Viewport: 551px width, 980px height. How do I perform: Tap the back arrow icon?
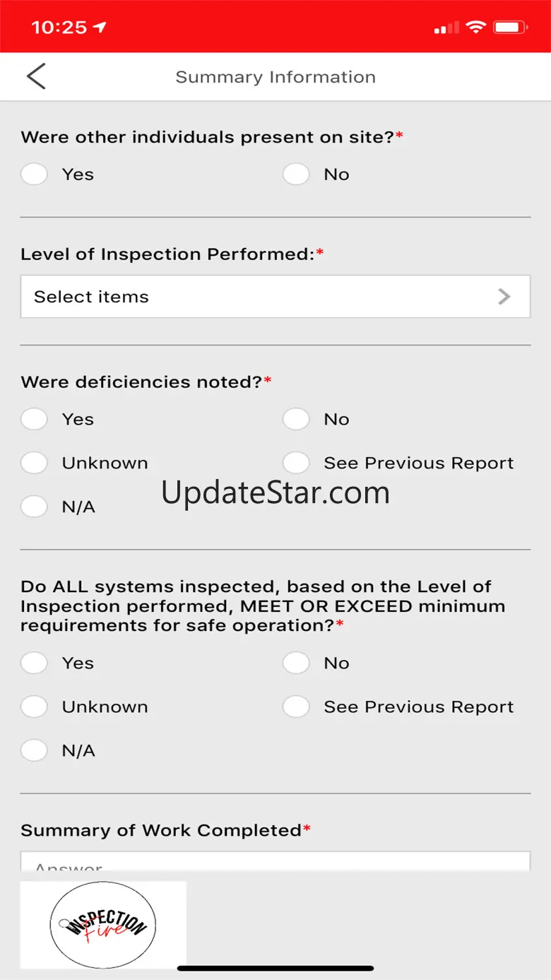[36, 76]
